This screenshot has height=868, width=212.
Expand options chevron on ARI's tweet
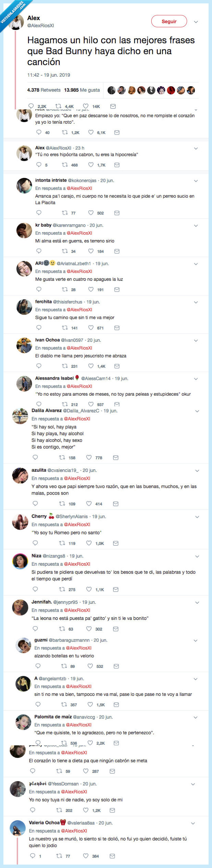(196, 264)
